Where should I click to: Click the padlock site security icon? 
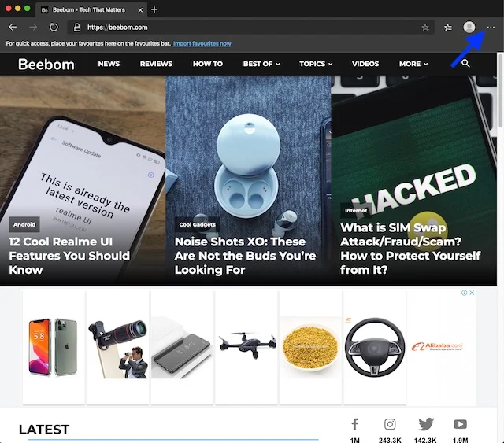tap(77, 28)
